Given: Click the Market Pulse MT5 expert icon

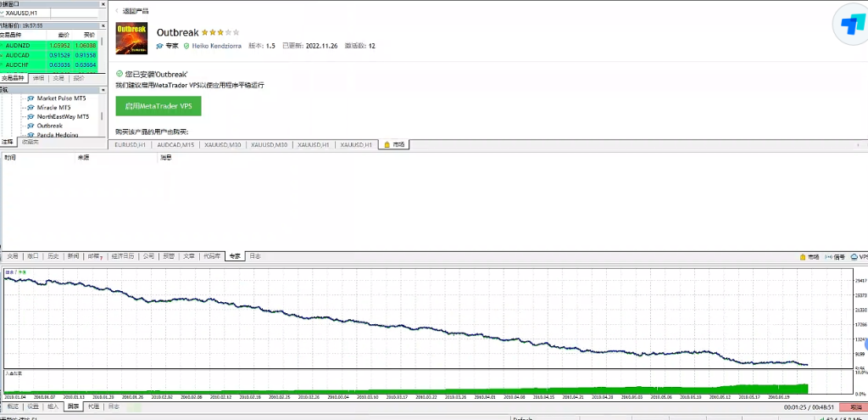Looking at the screenshot, I should pos(31,98).
